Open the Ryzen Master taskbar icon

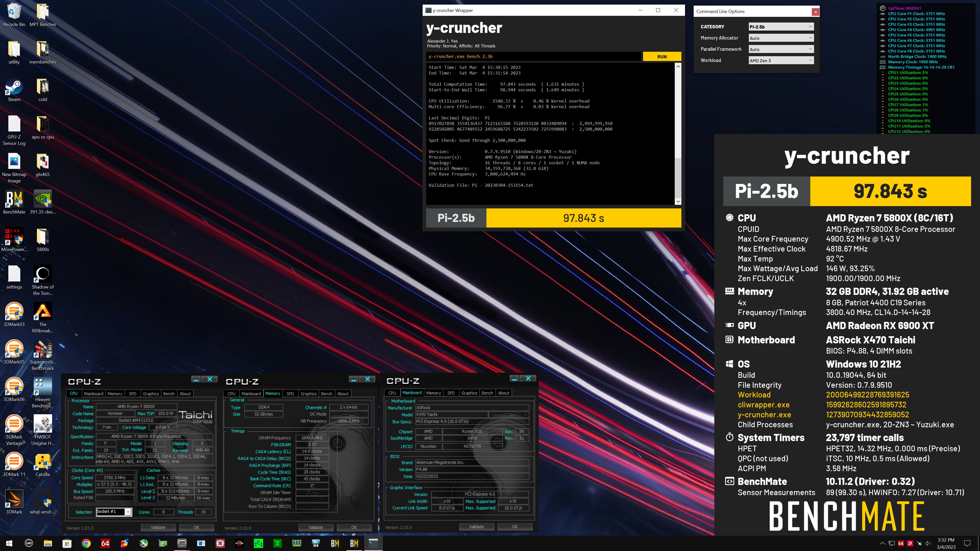coord(239,543)
